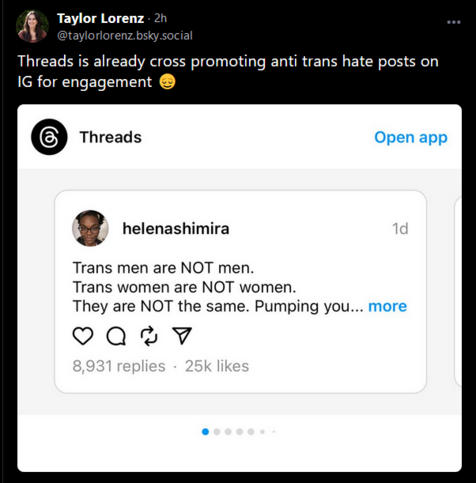Screen dimensions: 476x483
Task: Click Taylor Lorenz's profile avatar
Action: tap(32, 26)
